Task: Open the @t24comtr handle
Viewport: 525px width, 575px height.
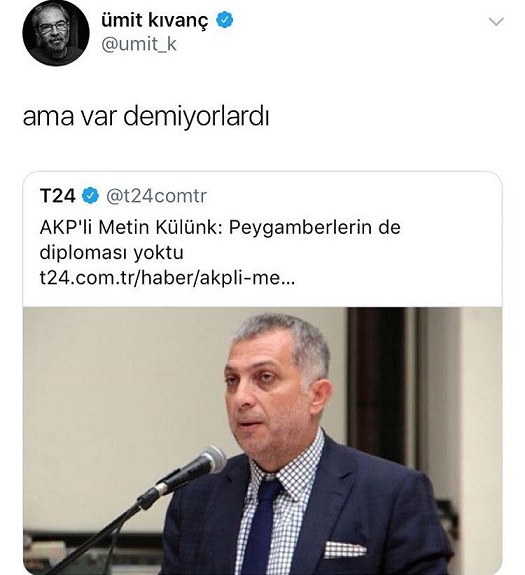Action: coord(157,196)
